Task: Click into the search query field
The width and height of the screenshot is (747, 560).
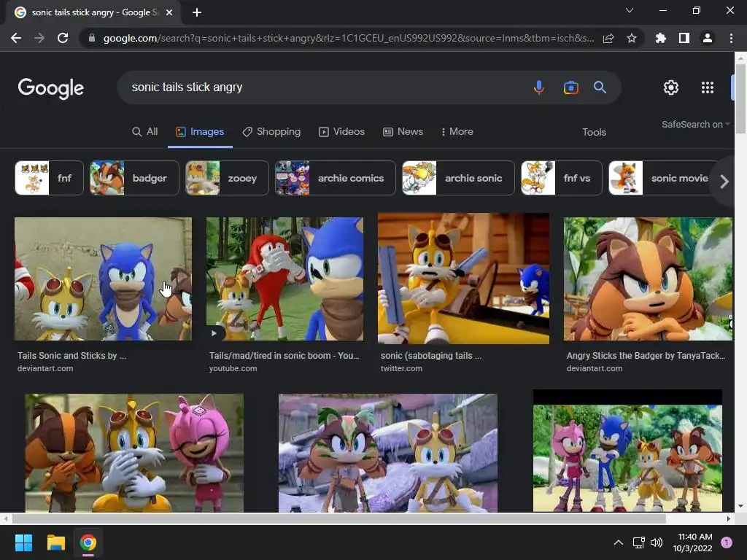Action: (324, 87)
